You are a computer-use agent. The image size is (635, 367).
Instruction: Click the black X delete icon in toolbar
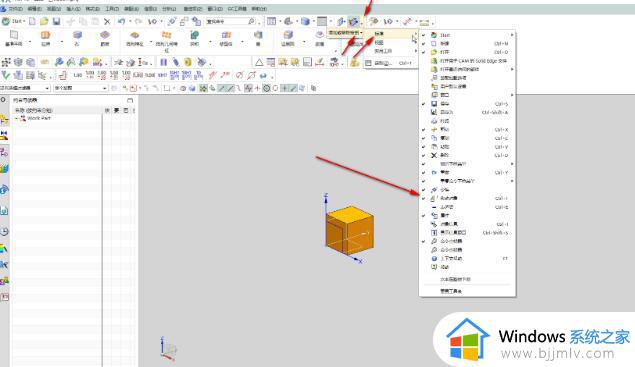pos(107,21)
